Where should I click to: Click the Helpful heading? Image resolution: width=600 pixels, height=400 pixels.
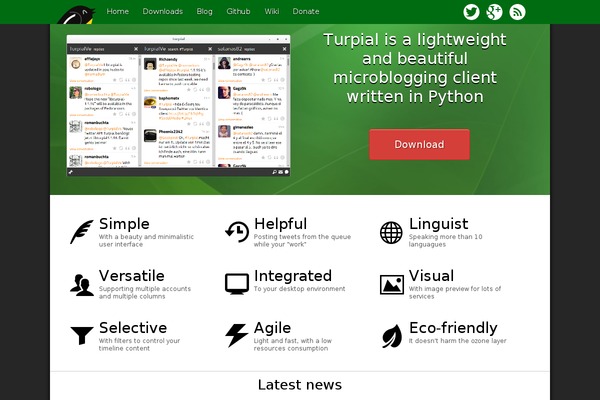(x=280, y=224)
